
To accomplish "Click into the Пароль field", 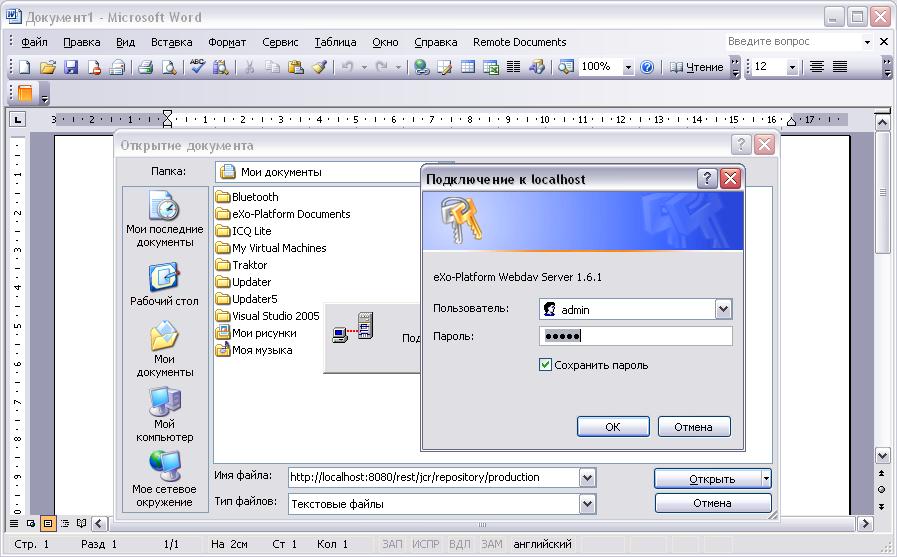I will 636,336.
